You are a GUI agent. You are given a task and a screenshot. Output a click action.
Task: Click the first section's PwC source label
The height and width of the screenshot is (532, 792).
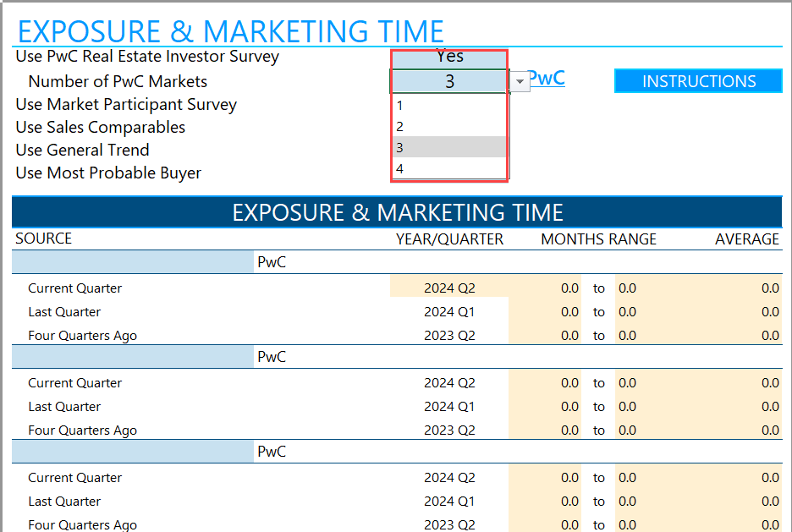[272, 262]
